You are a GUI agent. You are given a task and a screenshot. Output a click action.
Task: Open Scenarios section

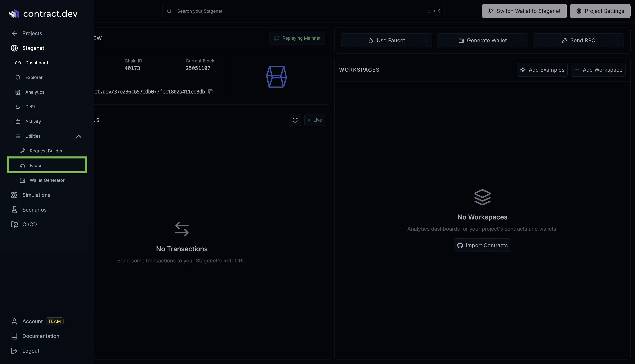[x=34, y=210]
